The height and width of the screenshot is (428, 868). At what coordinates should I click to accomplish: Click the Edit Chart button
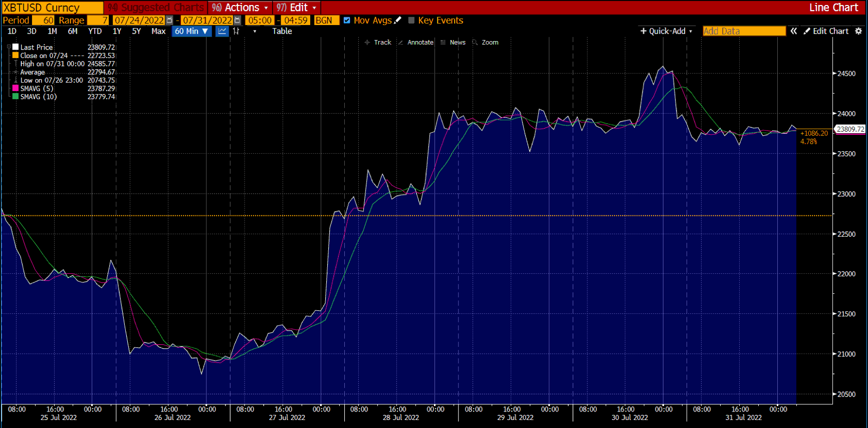pos(826,31)
